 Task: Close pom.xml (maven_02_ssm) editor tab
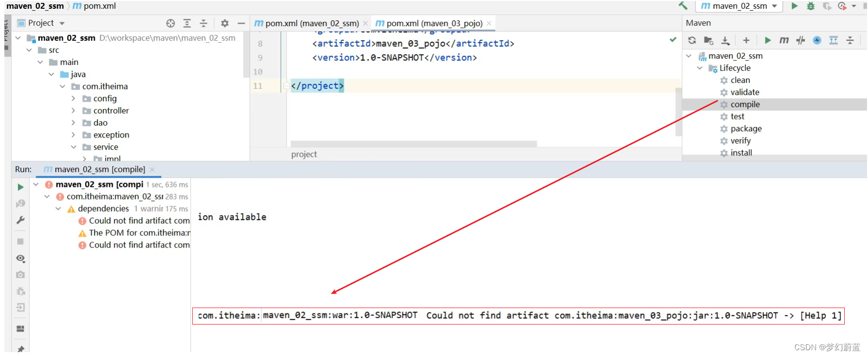tap(366, 23)
